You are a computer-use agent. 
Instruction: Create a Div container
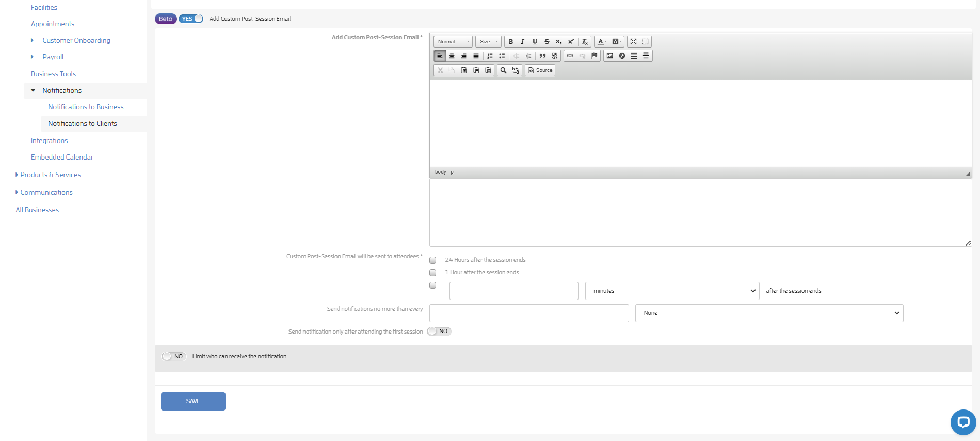[x=554, y=56]
